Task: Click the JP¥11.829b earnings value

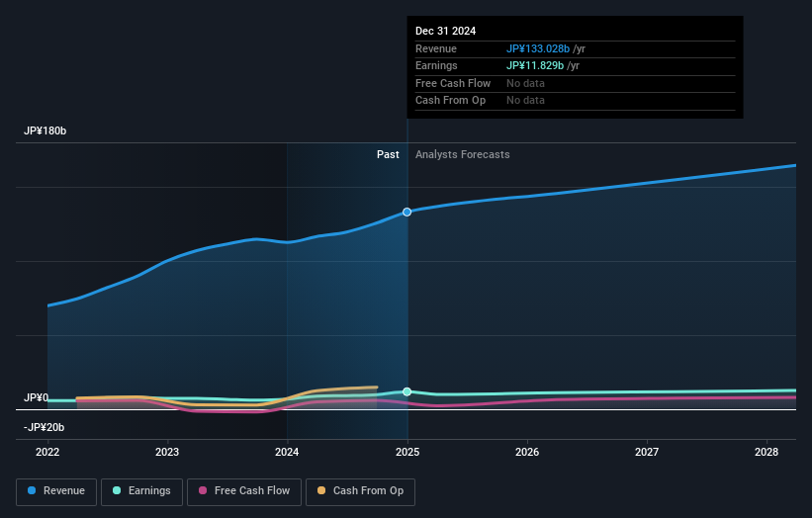Action: pos(535,65)
